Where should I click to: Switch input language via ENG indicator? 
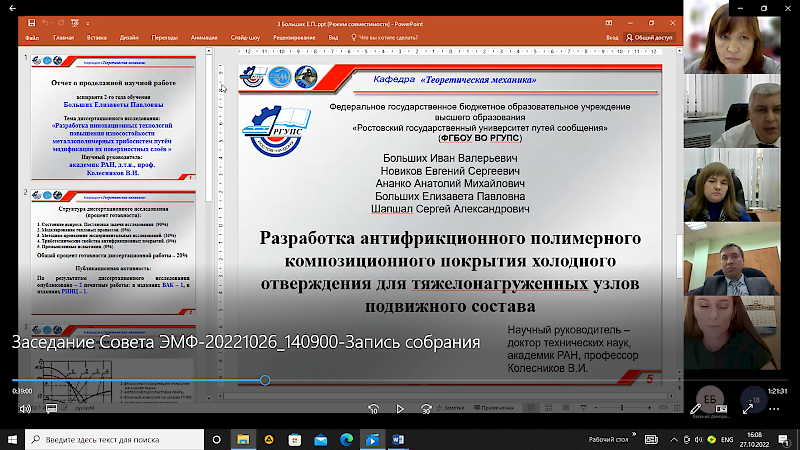click(727, 439)
